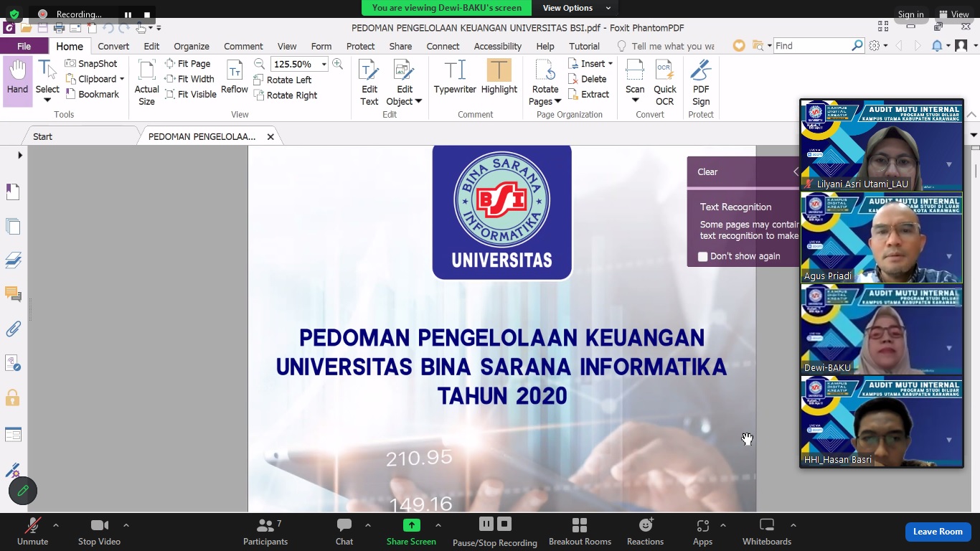The image size is (980, 551).
Task: Open Breakout Rooms
Action: click(580, 532)
